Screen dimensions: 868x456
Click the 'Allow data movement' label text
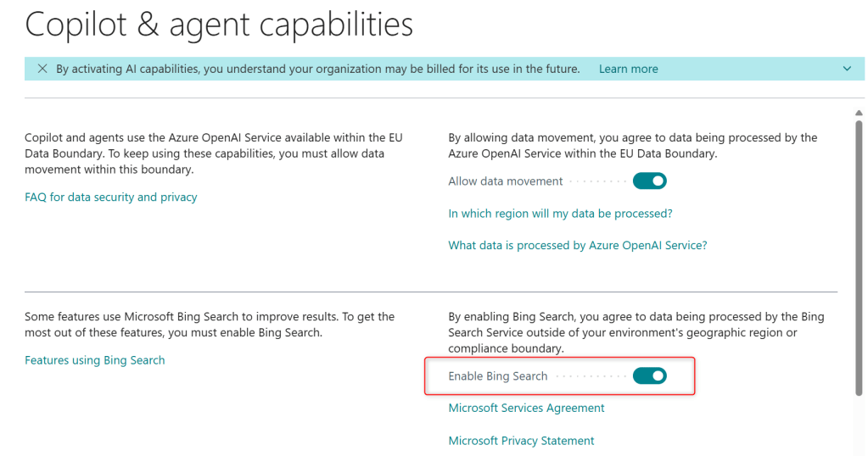pos(505,181)
